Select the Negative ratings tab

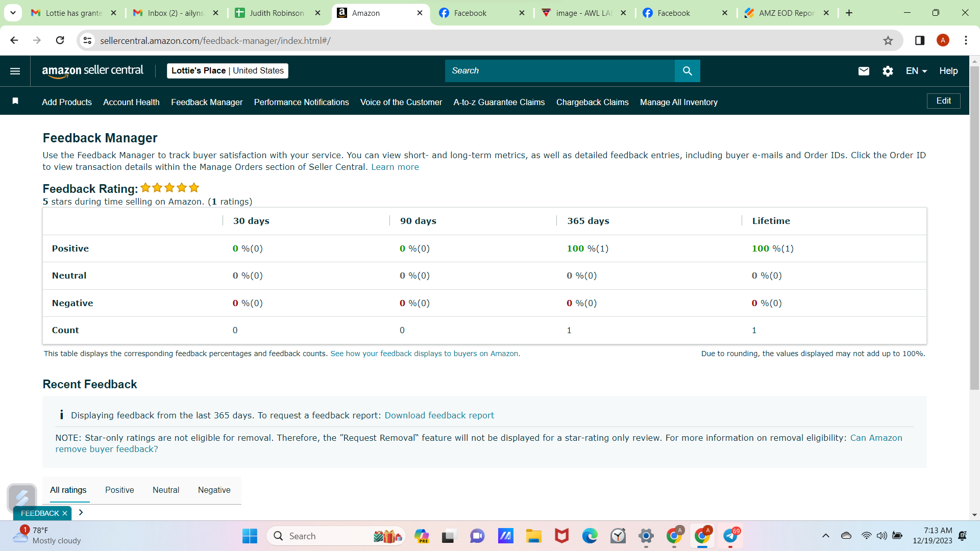(x=214, y=490)
